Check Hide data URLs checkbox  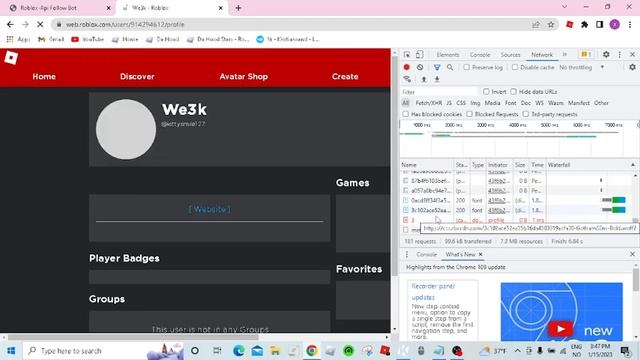513,92
